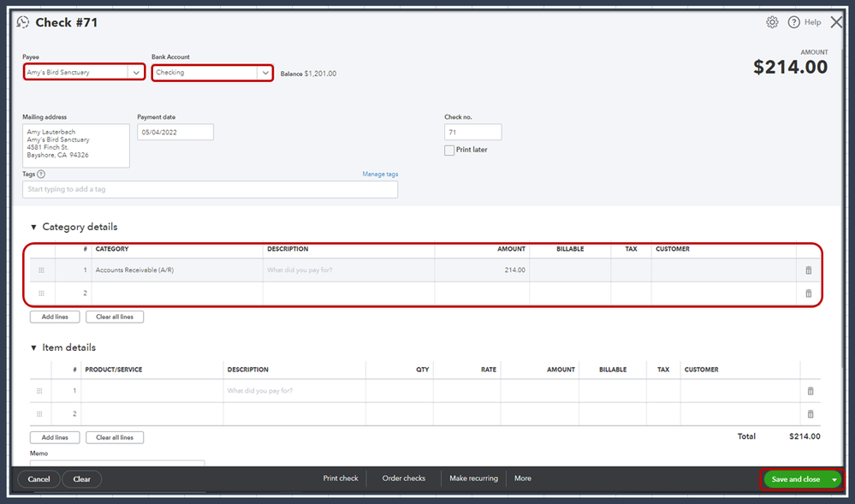Open the Payee dropdown arrow

click(x=136, y=72)
